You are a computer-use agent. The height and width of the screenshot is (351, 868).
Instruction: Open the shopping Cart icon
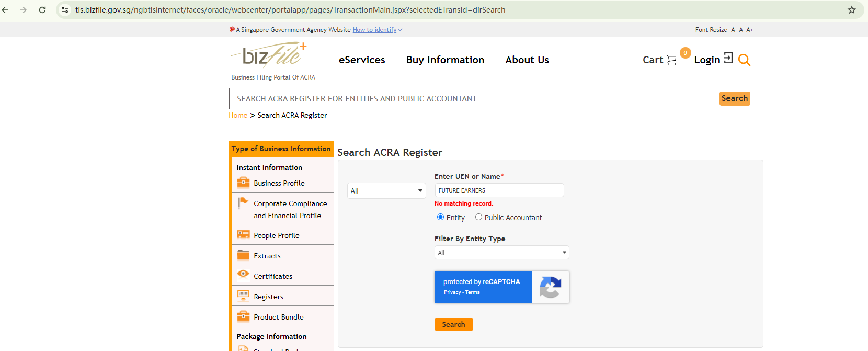(x=671, y=60)
